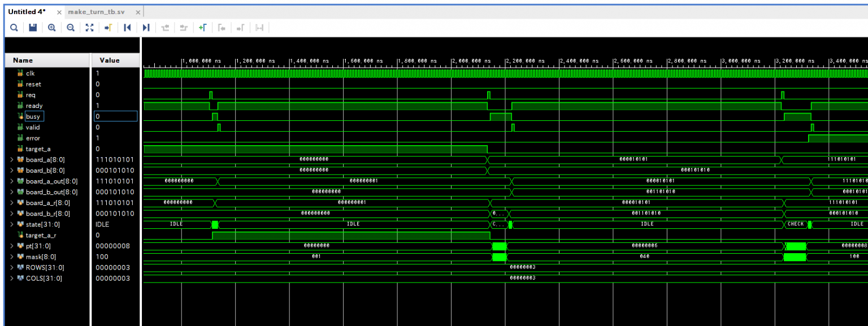Go to cursor in waveform
Image resolution: width=868 pixels, height=326 pixels.
[108, 28]
